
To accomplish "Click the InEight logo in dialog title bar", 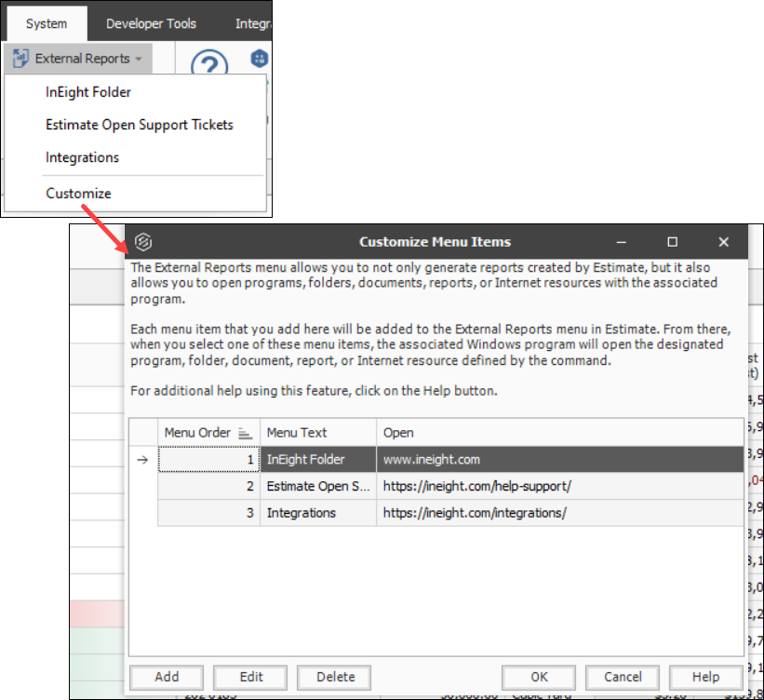I will [x=142, y=241].
